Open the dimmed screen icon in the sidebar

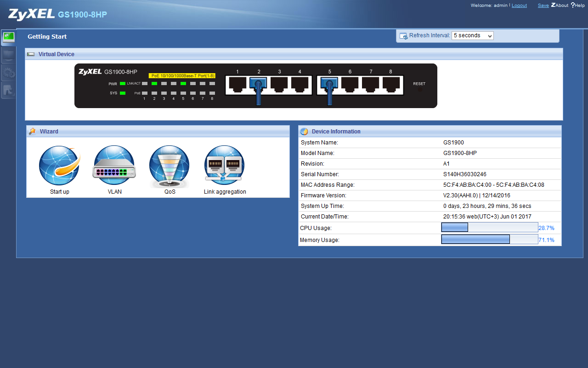tap(8, 56)
